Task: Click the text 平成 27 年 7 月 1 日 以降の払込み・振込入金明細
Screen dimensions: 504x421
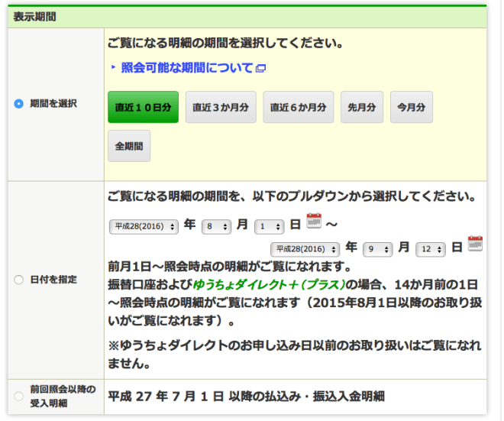Action: 246,397
